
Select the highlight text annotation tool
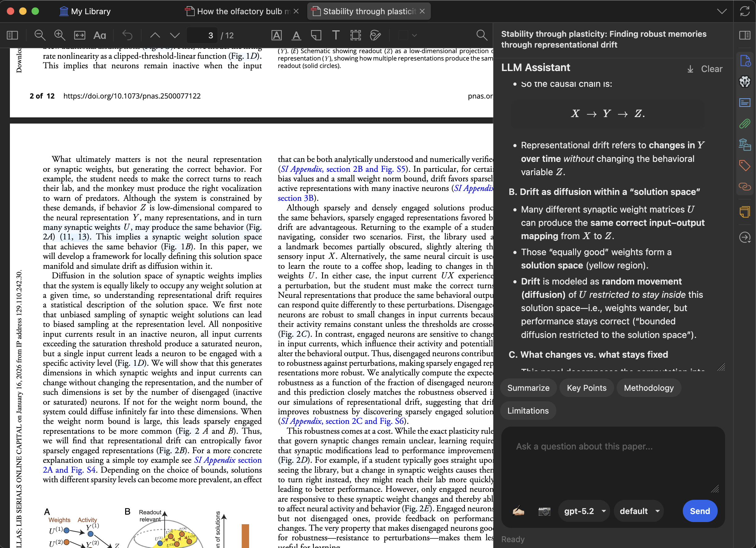coord(276,35)
